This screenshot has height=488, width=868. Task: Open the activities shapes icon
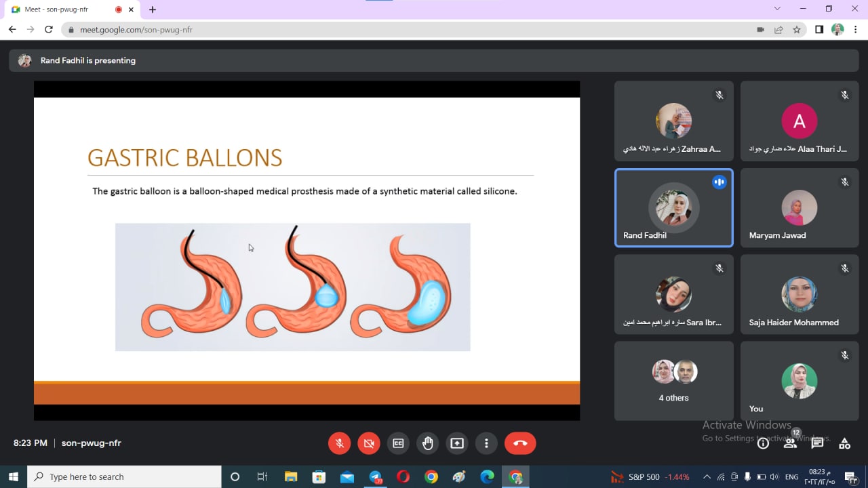click(844, 443)
